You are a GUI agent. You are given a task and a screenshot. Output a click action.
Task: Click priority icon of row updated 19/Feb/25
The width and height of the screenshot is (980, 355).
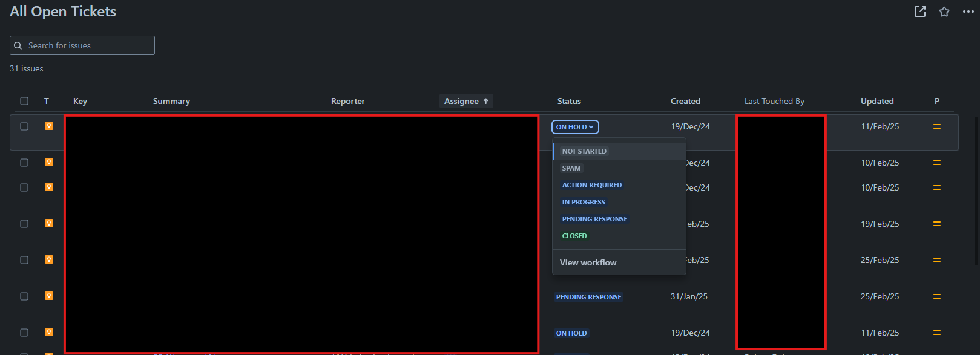(x=937, y=224)
